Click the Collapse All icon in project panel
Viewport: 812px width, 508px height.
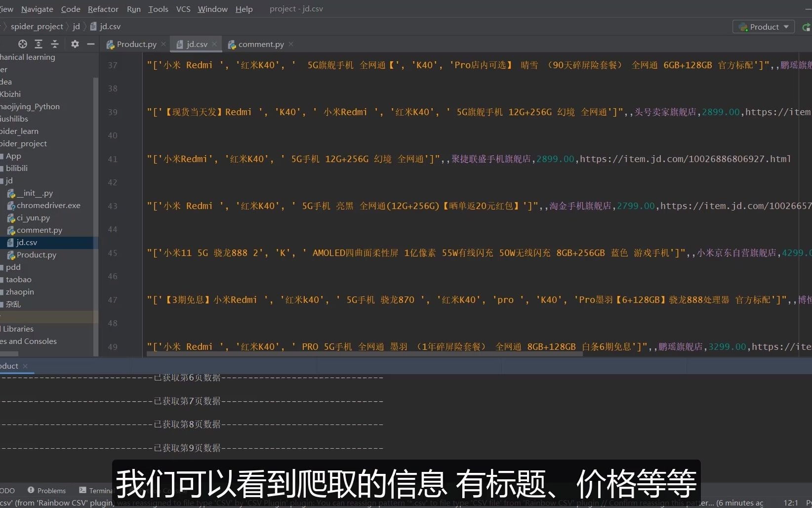pos(55,44)
